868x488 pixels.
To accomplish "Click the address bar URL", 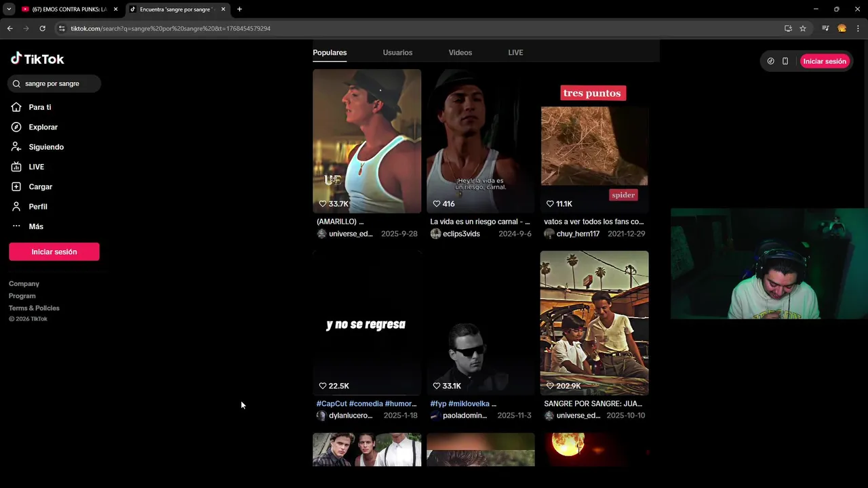I will click(171, 28).
